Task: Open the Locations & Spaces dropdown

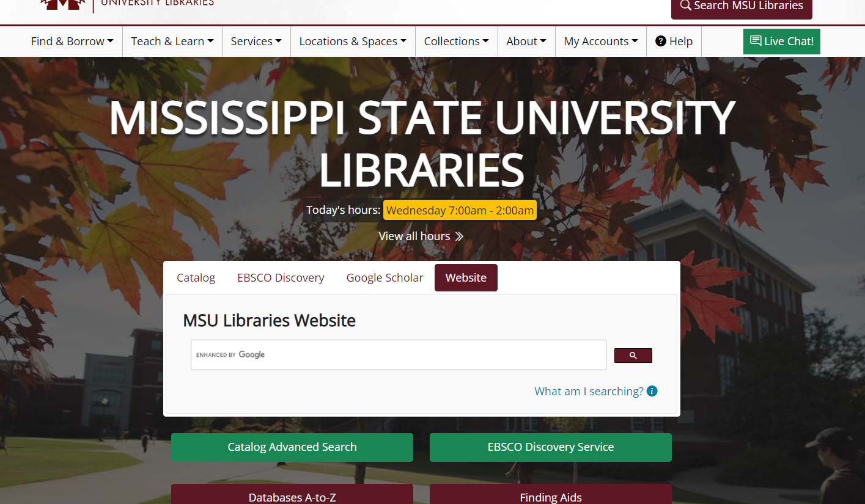Action: click(x=353, y=41)
